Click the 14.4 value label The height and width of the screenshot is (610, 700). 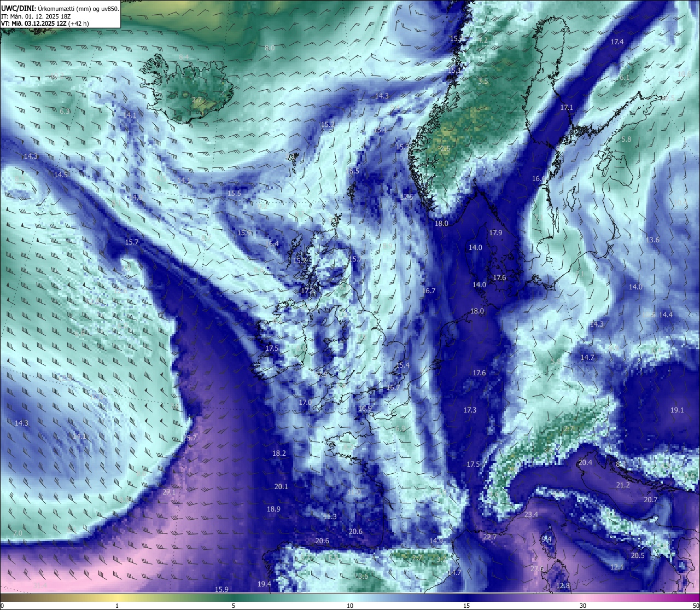coord(666,315)
